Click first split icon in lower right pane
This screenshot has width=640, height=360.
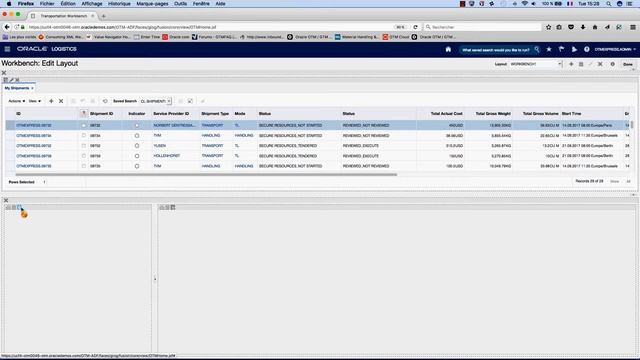pyautogui.click(x=162, y=208)
